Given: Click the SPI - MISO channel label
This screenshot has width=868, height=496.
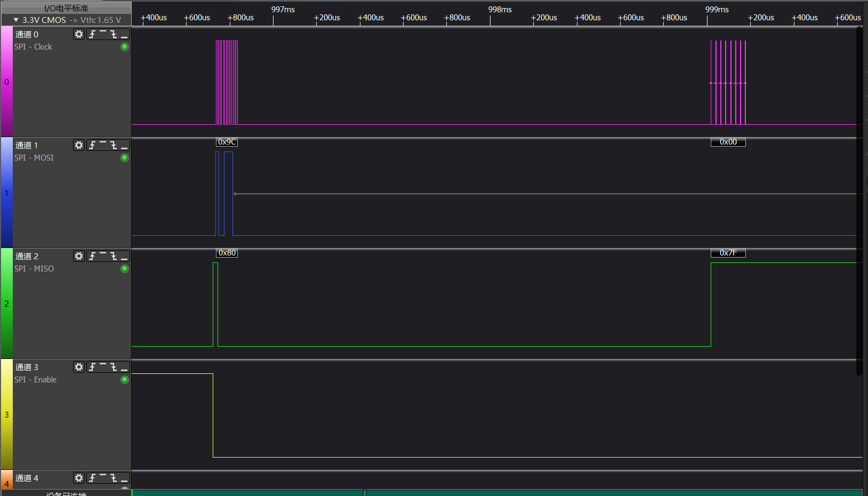Looking at the screenshot, I should [x=34, y=269].
